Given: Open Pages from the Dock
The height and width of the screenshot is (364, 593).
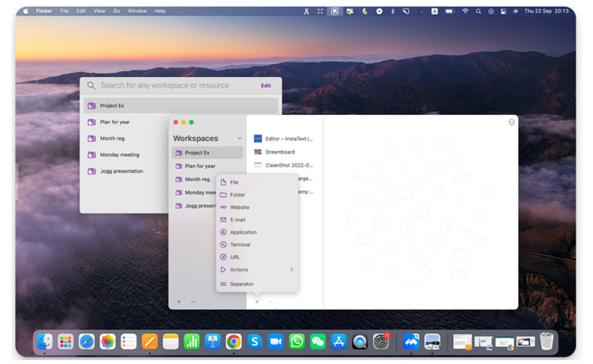Looking at the screenshot, I should click(149, 342).
